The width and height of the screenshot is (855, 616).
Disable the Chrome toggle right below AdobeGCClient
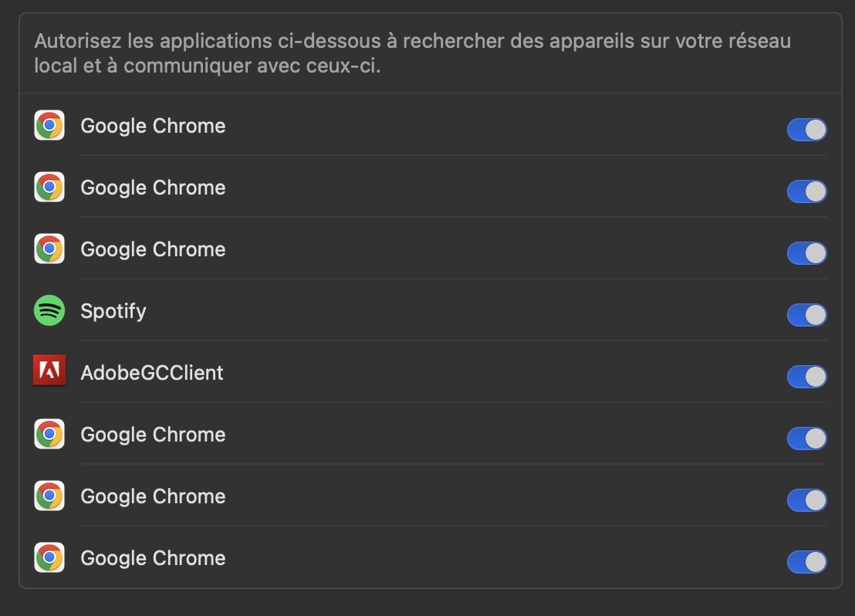806,438
